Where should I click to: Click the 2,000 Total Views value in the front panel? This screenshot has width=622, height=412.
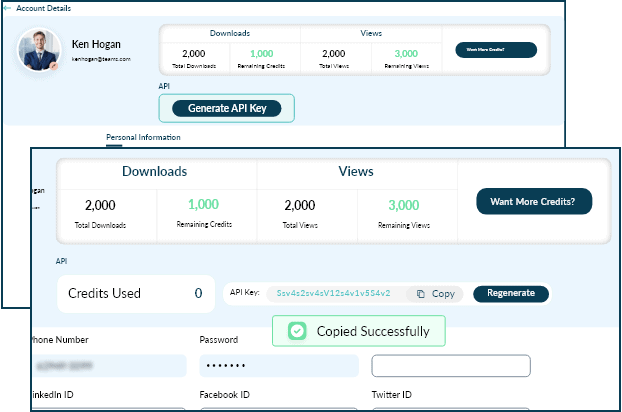pos(300,205)
